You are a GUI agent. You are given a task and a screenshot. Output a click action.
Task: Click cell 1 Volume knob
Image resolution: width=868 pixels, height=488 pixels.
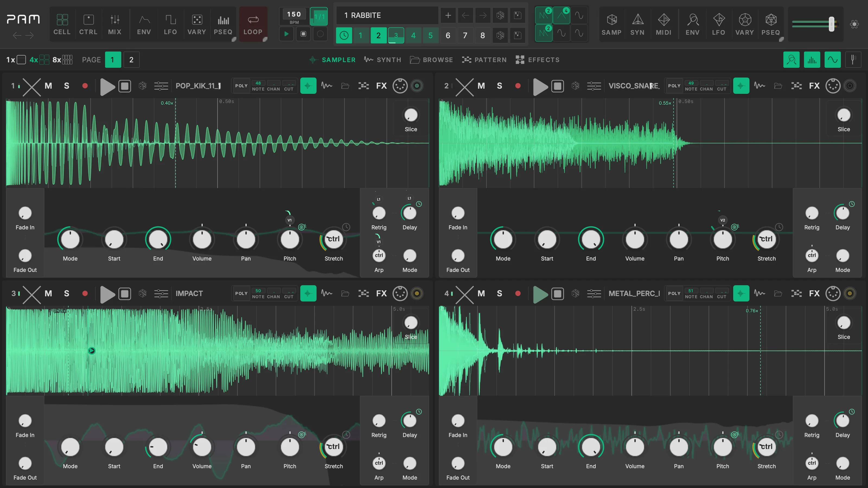point(202,239)
